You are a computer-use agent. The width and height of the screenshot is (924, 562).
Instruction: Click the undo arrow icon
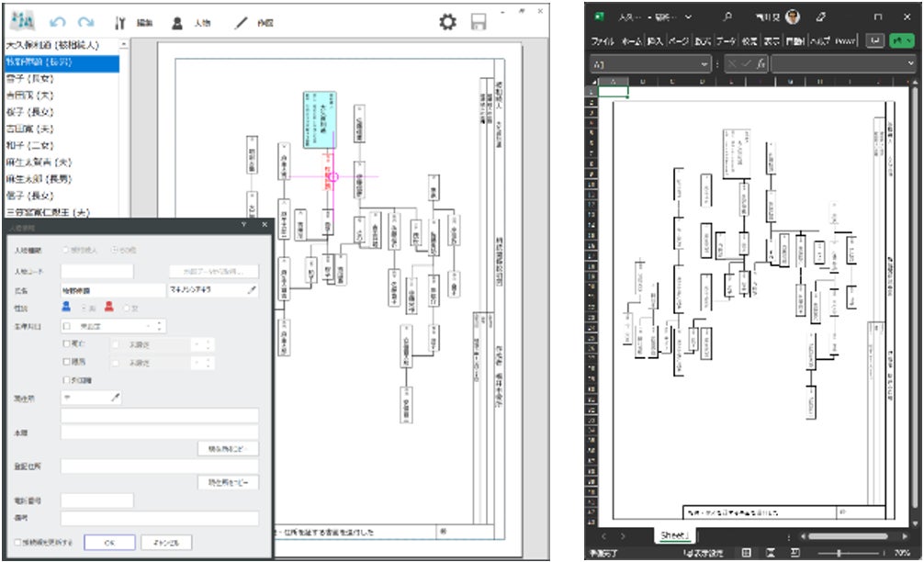tap(58, 22)
